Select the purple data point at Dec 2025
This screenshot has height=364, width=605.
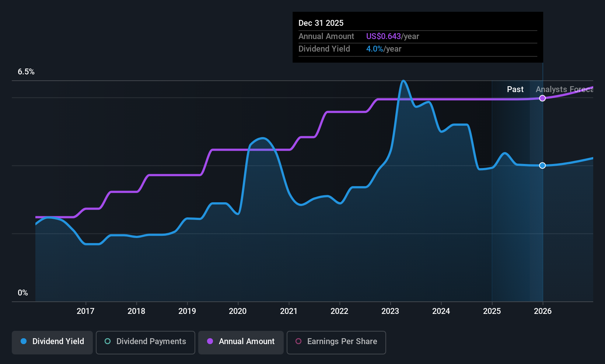tap(542, 98)
